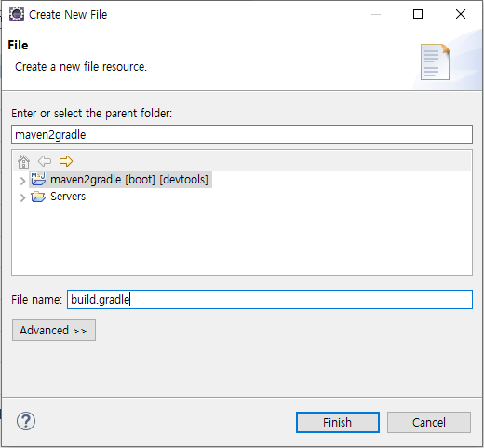This screenshot has width=484, height=448.
Task: Click the Eclipse icon in title bar
Action: 17,14
